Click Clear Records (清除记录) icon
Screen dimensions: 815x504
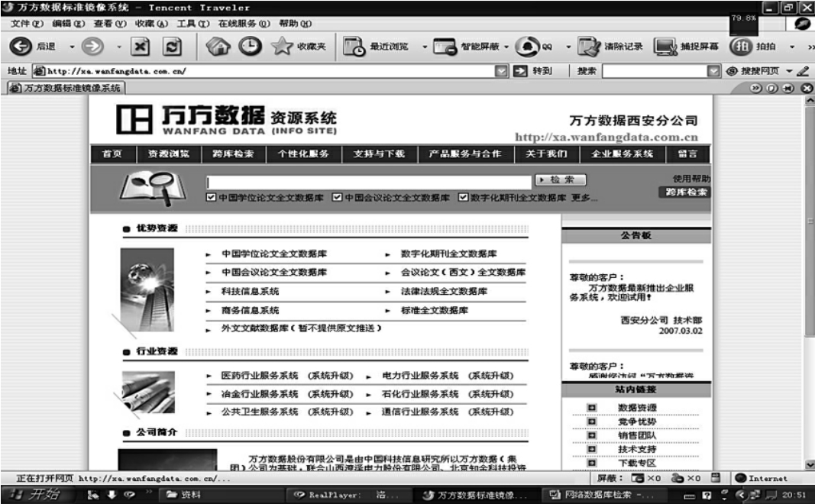[589, 47]
